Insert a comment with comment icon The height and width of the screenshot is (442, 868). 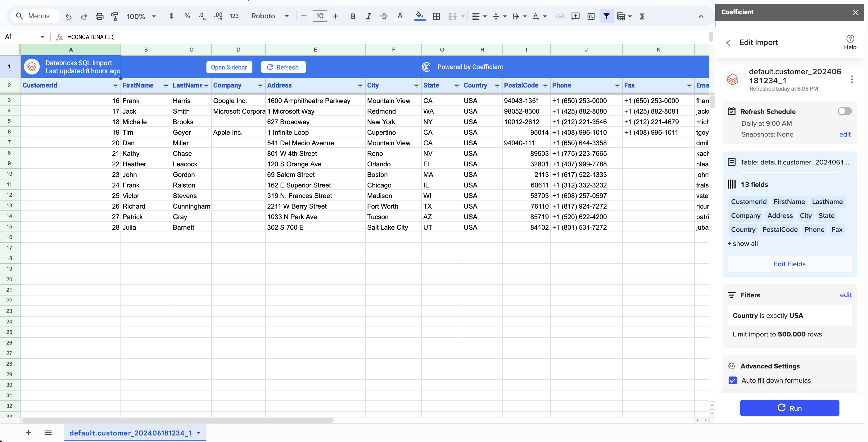(x=575, y=16)
